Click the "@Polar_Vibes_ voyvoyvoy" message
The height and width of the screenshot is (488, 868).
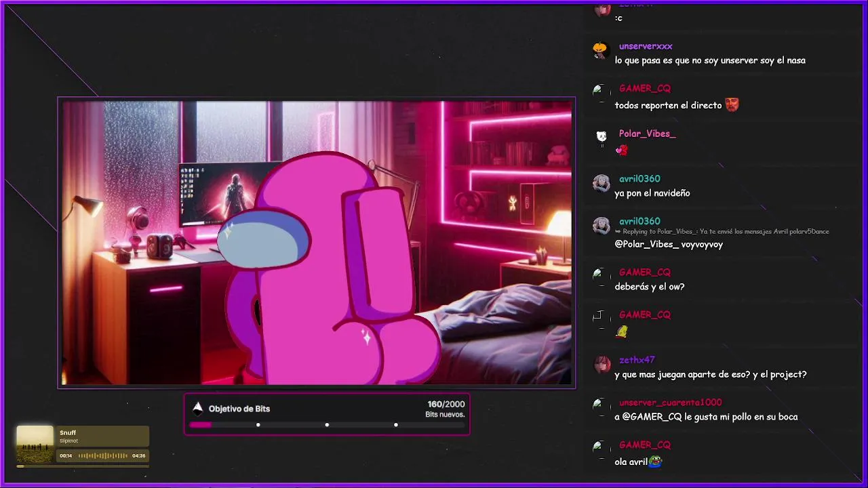(669, 244)
